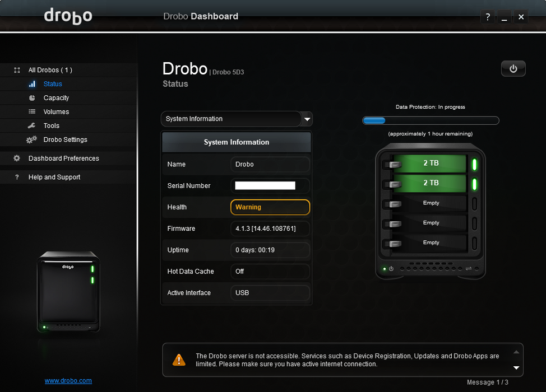This screenshot has height=392, width=546.
Task: Click the Dashboard Preferences gear icon
Action: pos(17,158)
